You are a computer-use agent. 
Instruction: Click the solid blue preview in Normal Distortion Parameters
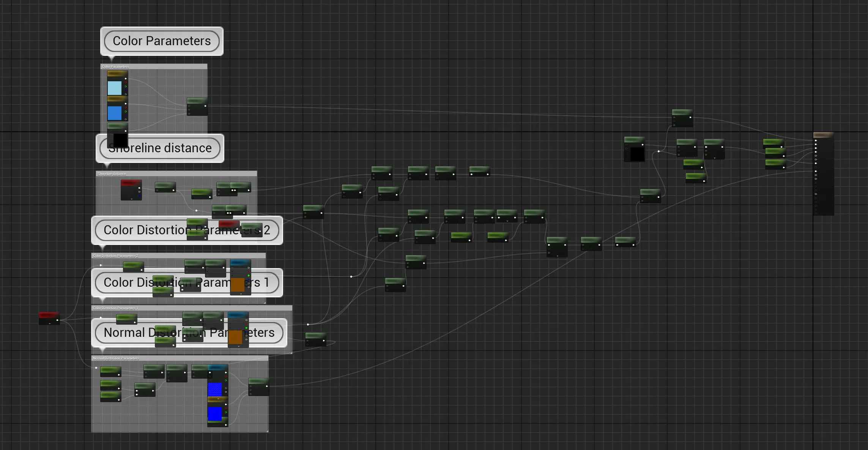click(x=215, y=414)
